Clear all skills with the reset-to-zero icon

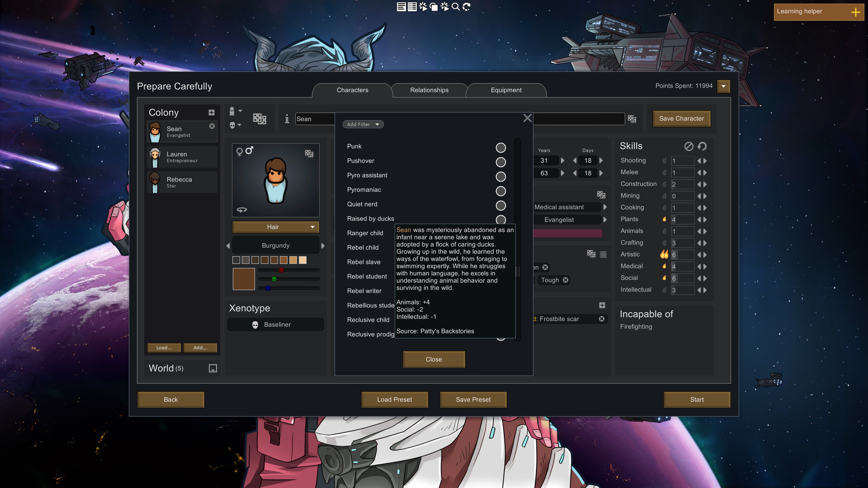(x=689, y=146)
